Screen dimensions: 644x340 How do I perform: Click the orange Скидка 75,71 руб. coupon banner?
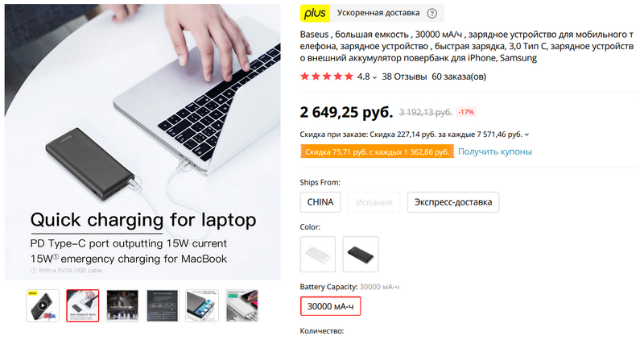[377, 151]
